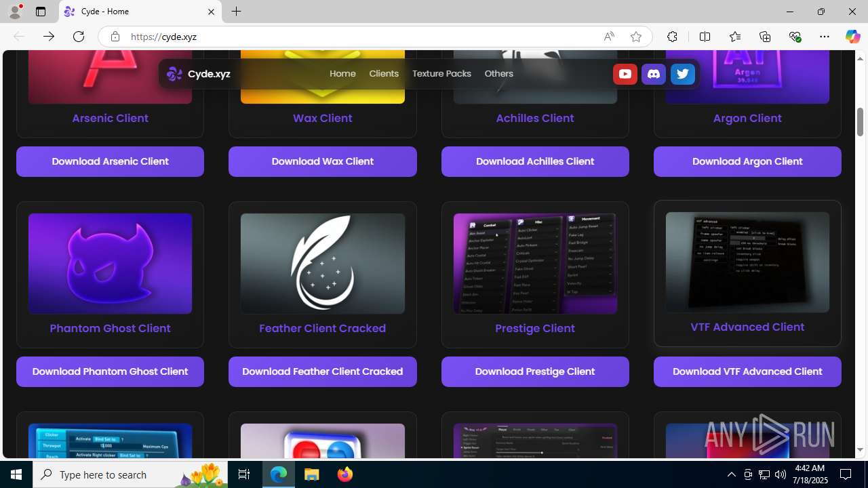Launch Firefox from the taskbar
The height and width of the screenshot is (488, 868).
(x=345, y=474)
